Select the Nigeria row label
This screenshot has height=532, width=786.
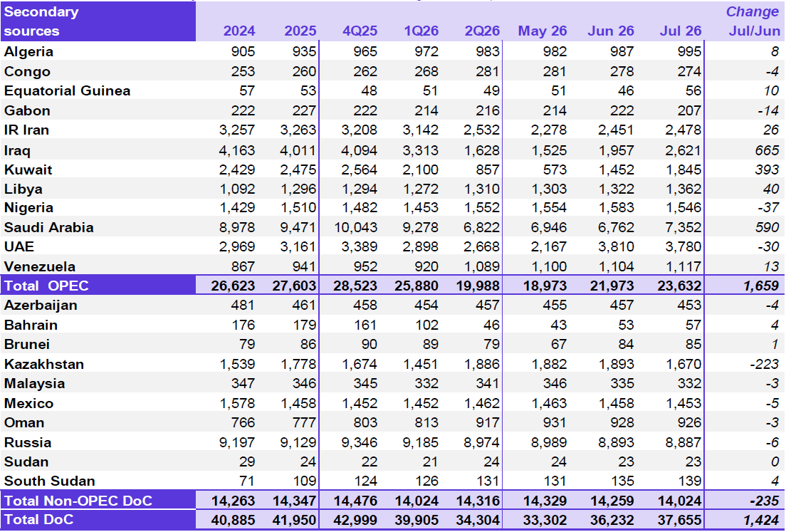click(28, 207)
